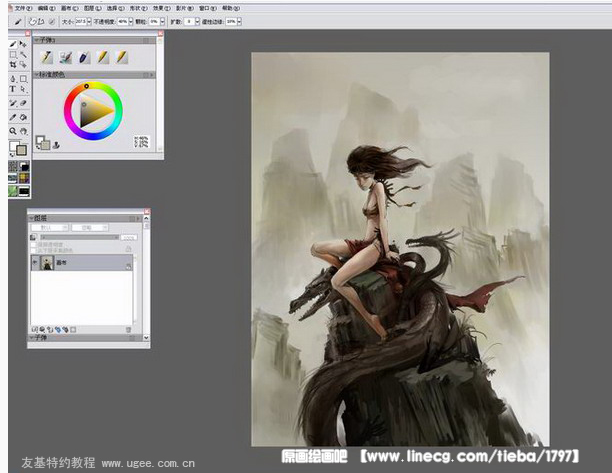Select the Paint Bucket tool
The height and width of the screenshot is (473, 612).
(23, 117)
